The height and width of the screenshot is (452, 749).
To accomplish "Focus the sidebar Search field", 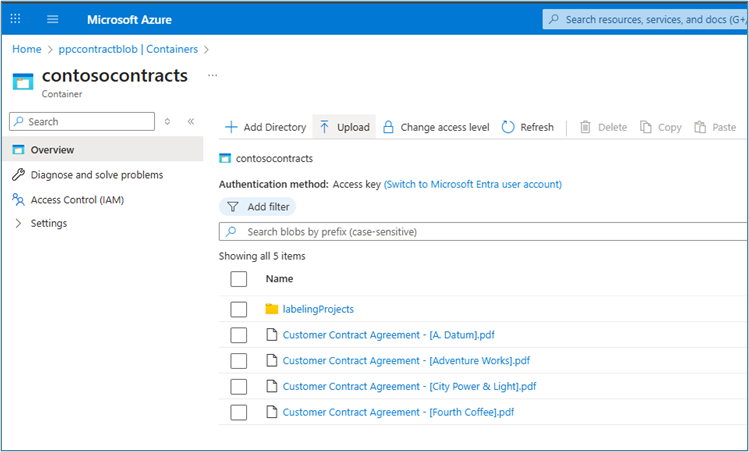I will [x=82, y=121].
